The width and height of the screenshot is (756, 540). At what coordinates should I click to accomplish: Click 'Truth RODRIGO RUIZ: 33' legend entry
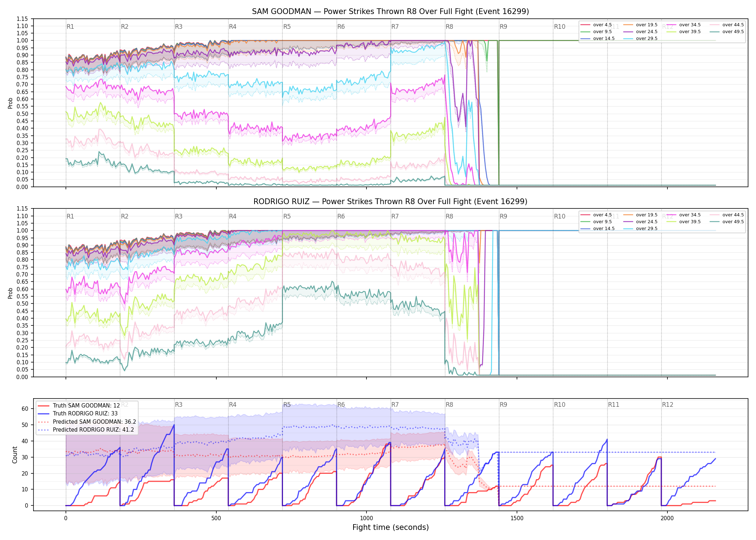click(78, 414)
